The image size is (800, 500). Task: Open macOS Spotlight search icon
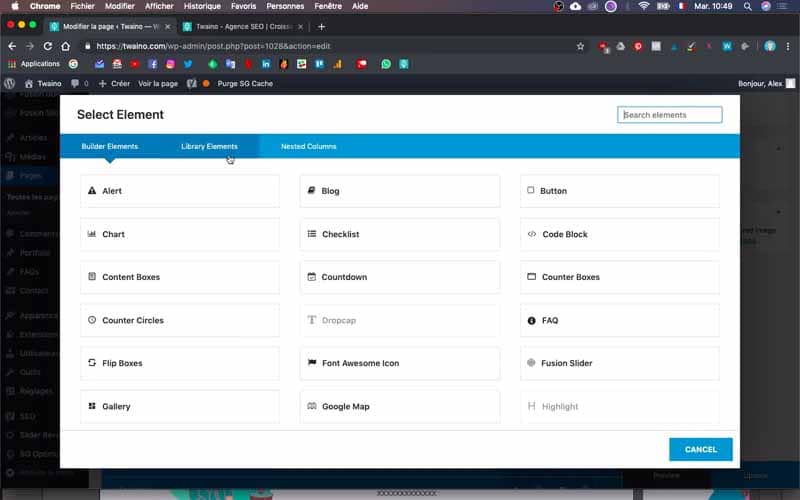tap(747, 6)
